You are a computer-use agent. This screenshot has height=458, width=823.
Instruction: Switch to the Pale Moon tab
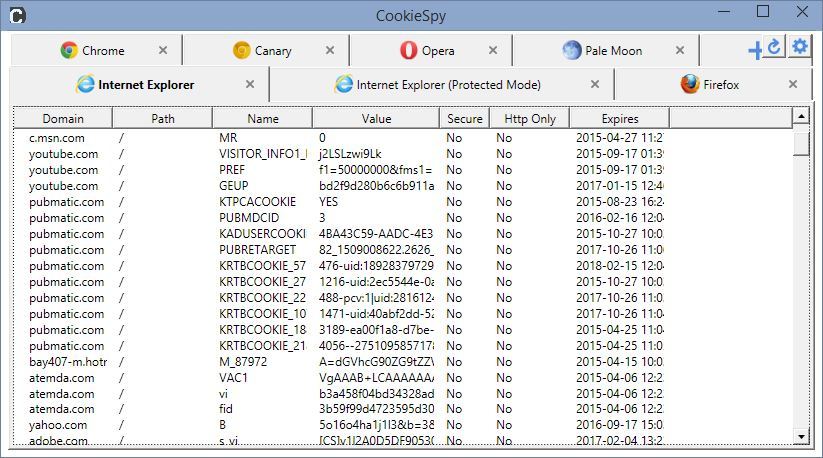(x=606, y=50)
